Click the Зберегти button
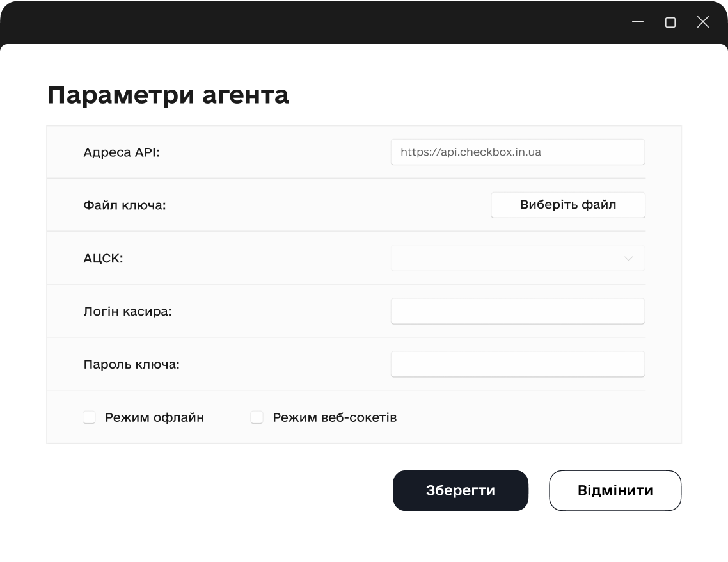Viewport: 728px width, 562px height. click(x=461, y=491)
